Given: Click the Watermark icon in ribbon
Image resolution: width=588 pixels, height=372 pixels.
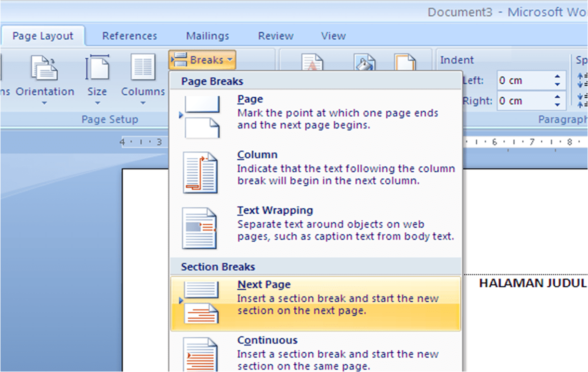Looking at the screenshot, I should click(x=312, y=62).
